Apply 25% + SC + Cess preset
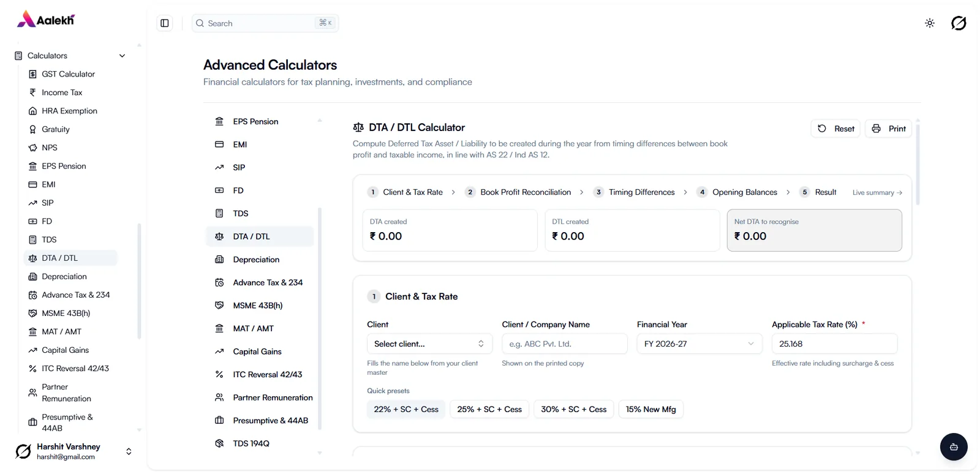The height and width of the screenshot is (474, 980). pos(489,409)
